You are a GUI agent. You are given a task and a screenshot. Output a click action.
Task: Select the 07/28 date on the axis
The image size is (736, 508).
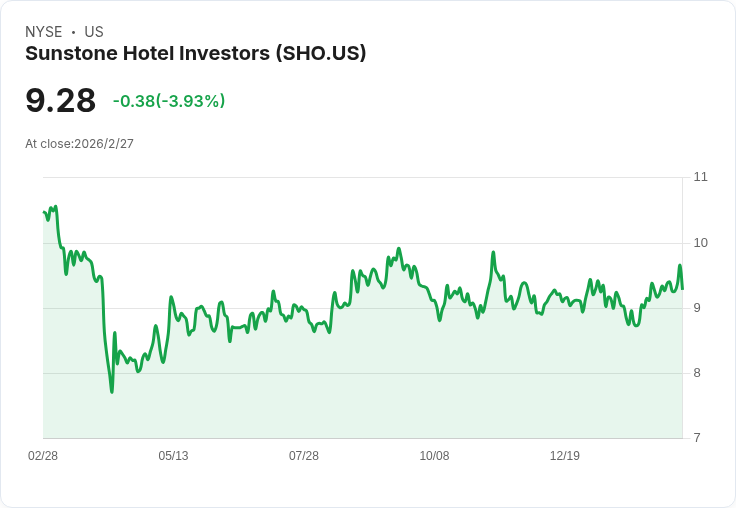coord(304,456)
